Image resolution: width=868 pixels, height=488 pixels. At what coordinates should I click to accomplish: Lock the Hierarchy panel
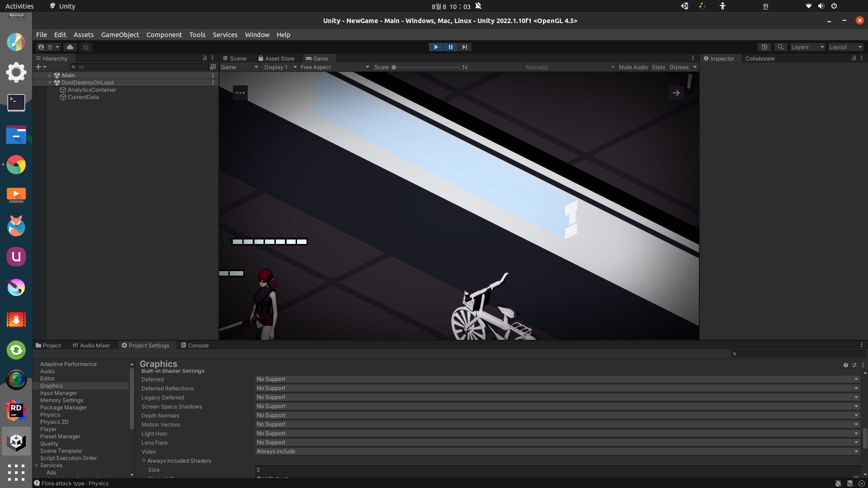[x=205, y=58]
